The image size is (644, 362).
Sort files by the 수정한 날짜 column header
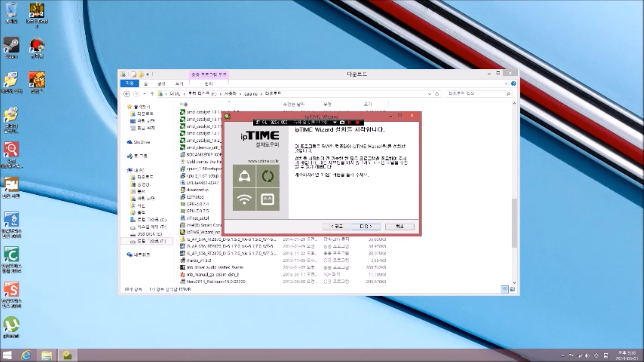[x=293, y=104]
